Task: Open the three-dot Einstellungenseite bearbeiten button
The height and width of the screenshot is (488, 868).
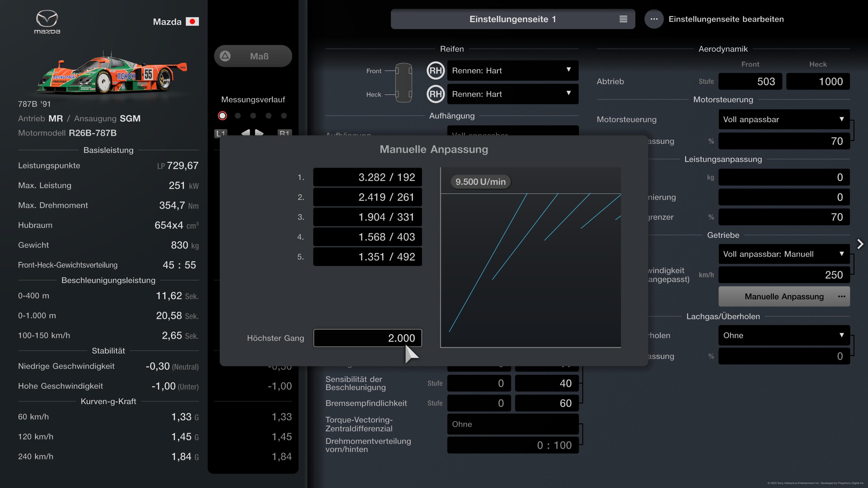Action: point(654,19)
